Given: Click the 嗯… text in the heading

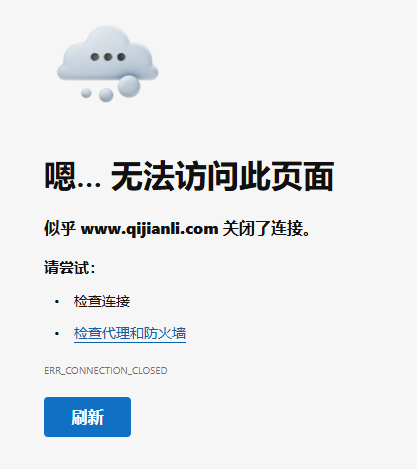Looking at the screenshot, I should click(73, 176).
